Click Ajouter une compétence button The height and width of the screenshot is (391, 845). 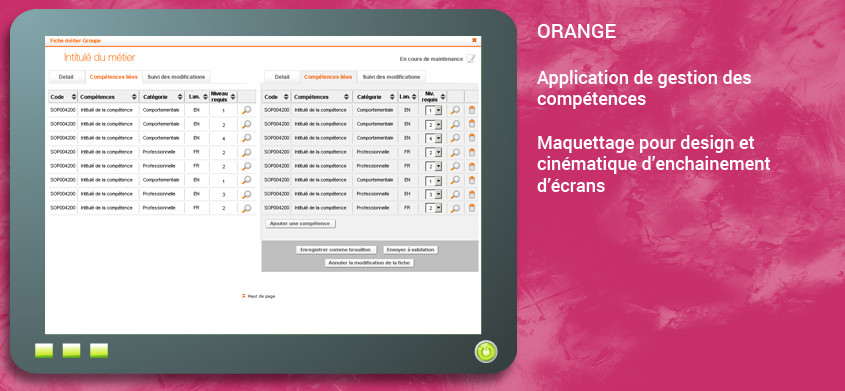click(x=301, y=224)
